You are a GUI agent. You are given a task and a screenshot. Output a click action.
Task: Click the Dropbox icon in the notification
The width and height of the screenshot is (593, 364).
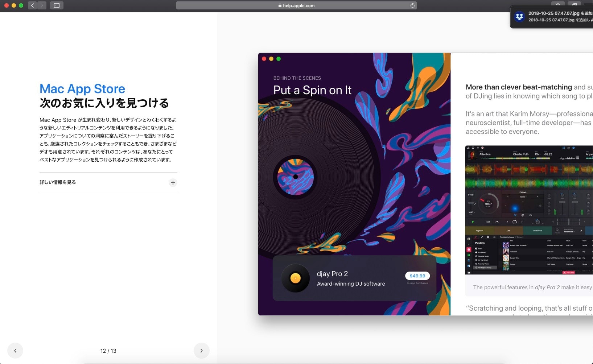pos(519,17)
